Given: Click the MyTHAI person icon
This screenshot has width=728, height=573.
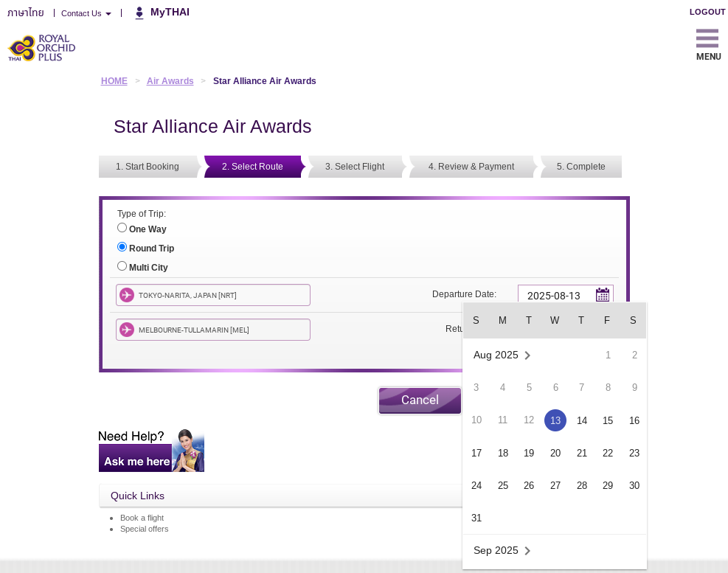Looking at the screenshot, I should (x=139, y=13).
